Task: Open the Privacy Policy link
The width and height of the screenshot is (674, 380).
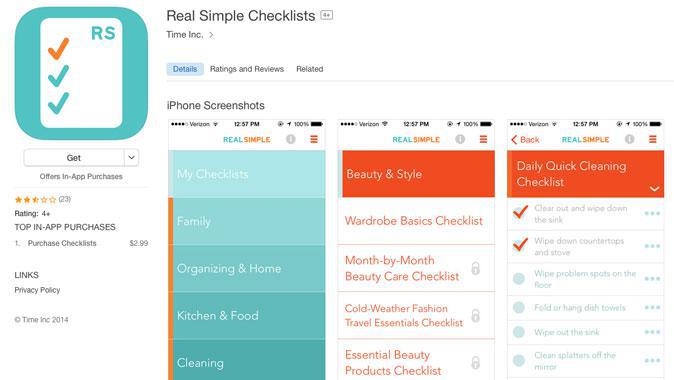Action: (37, 290)
